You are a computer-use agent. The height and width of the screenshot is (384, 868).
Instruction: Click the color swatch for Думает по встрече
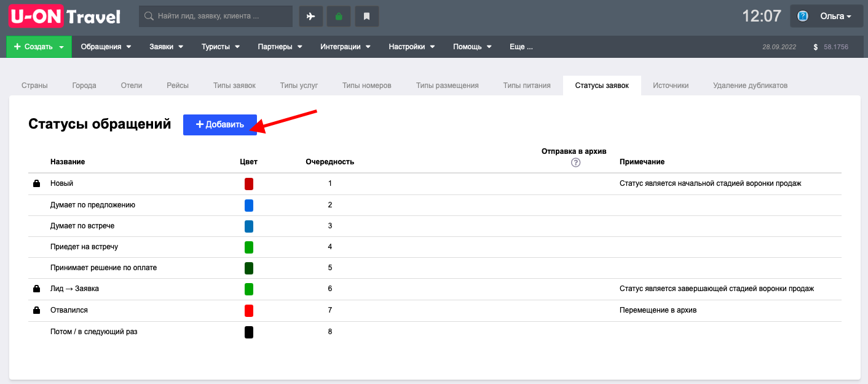[x=249, y=226]
